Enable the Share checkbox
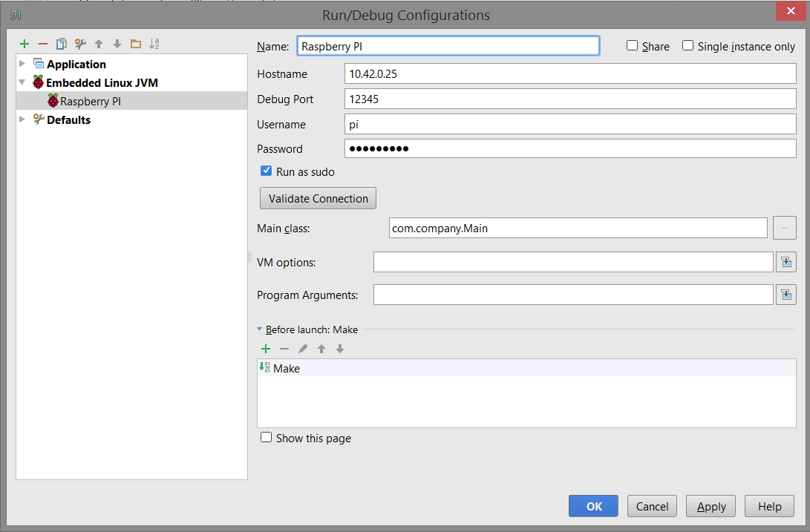 point(632,45)
